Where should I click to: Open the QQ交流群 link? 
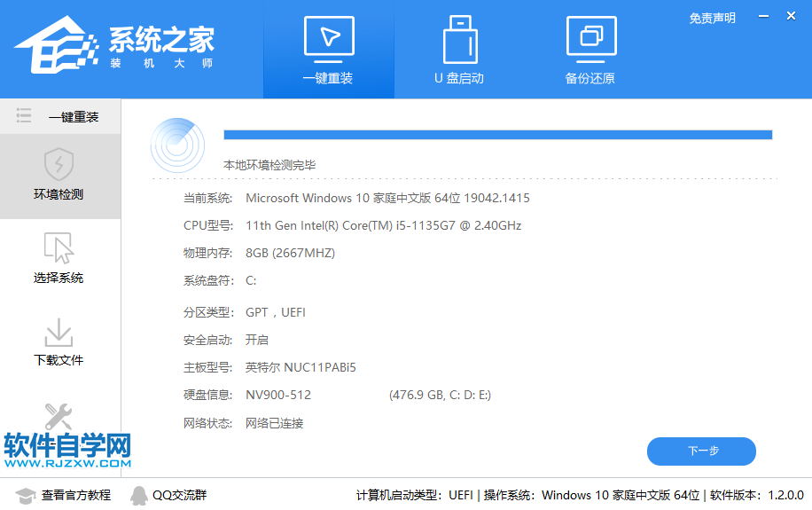coord(179,496)
